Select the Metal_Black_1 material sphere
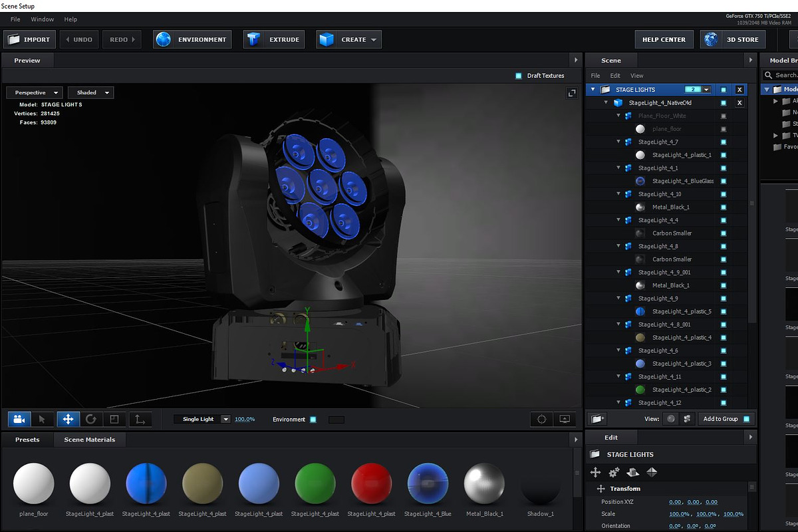The width and height of the screenshot is (798, 532). (x=484, y=483)
